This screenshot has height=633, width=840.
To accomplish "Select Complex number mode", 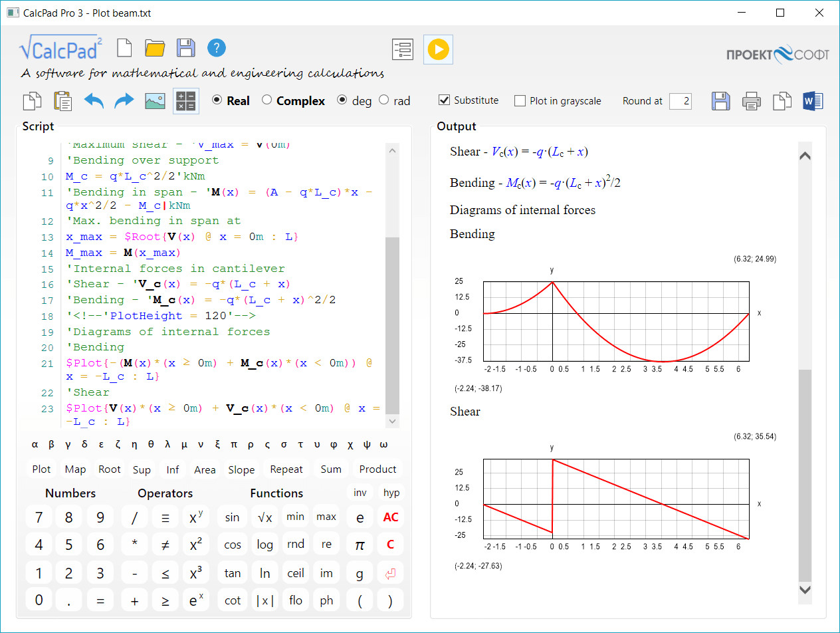I will point(293,100).
